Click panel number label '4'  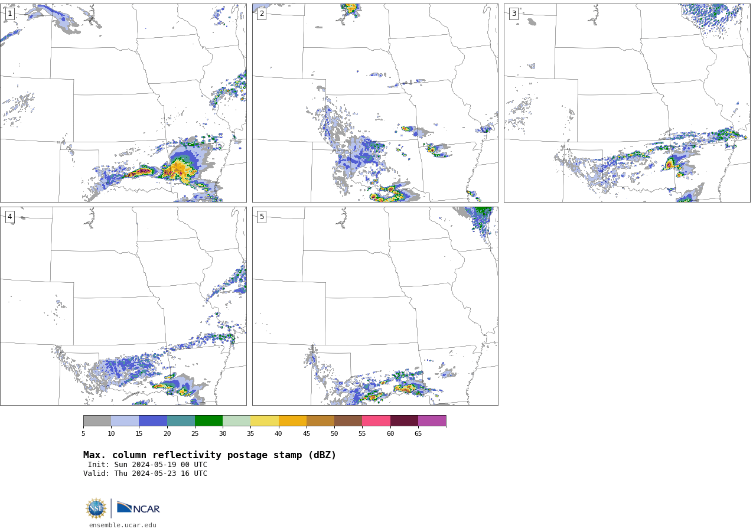coord(9,217)
